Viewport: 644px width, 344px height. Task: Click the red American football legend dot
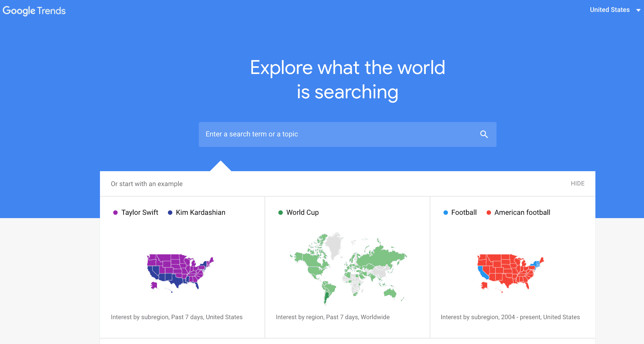click(x=489, y=212)
